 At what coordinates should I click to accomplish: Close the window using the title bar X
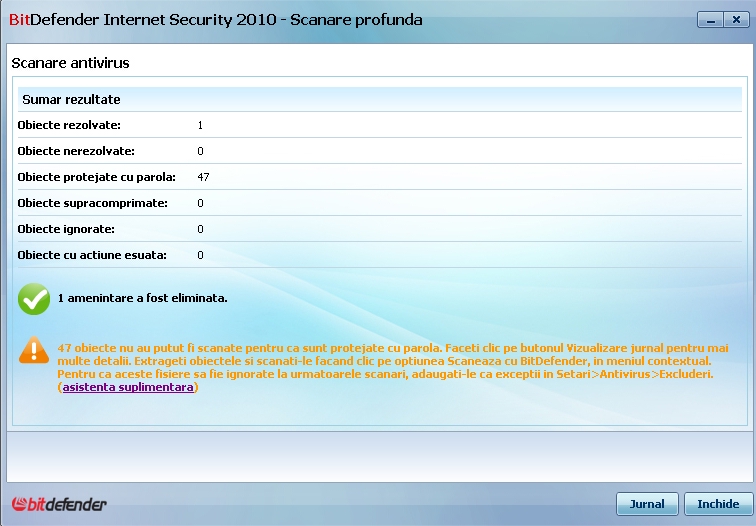coord(736,20)
